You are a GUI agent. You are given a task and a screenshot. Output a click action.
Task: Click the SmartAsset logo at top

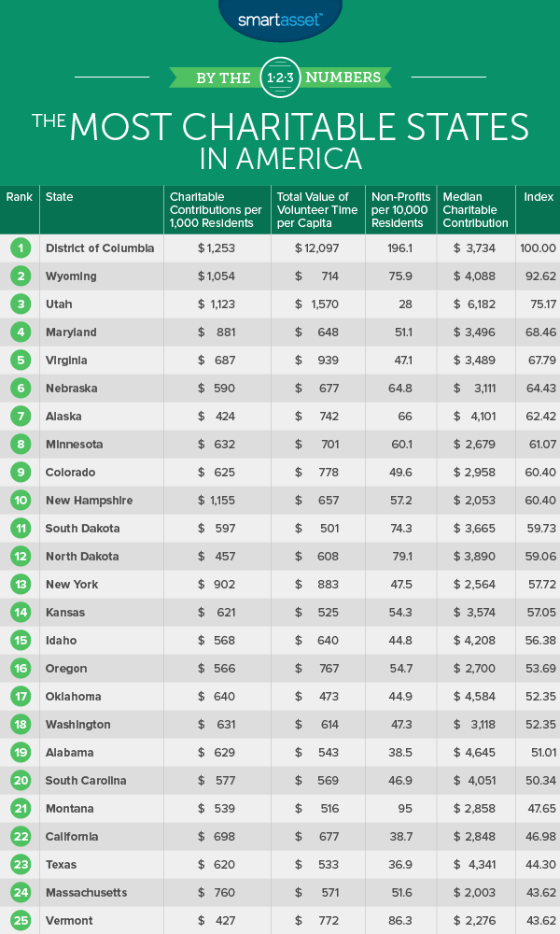pyautogui.click(x=280, y=17)
